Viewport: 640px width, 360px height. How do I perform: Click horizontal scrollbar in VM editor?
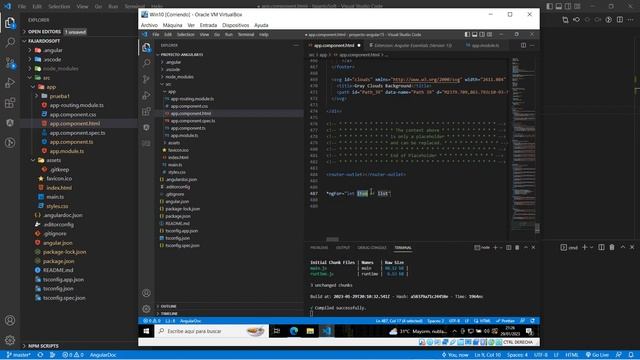coord(332,240)
